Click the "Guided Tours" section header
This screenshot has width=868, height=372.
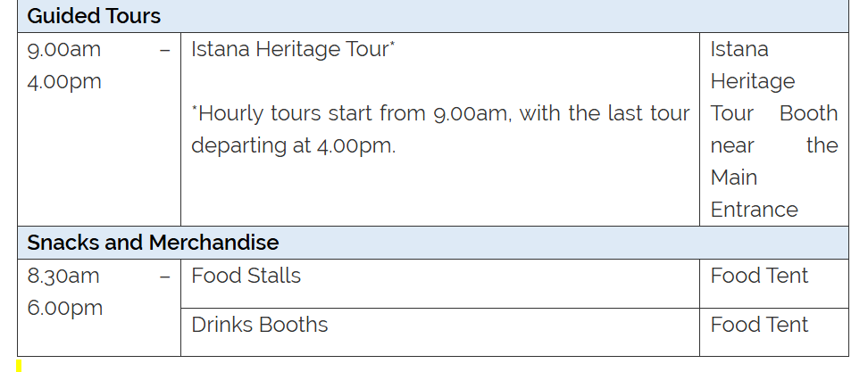click(x=94, y=16)
